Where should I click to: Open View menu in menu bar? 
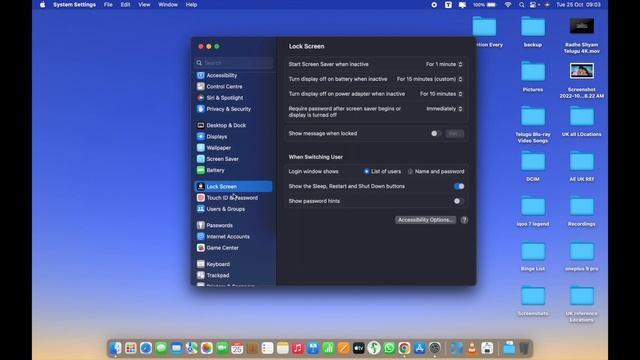(x=144, y=5)
